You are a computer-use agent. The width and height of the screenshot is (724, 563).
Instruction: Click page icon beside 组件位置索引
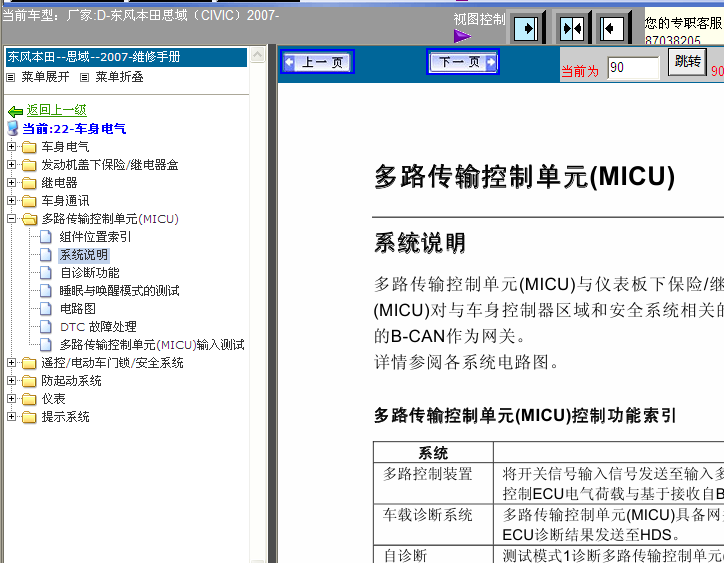click(46, 236)
